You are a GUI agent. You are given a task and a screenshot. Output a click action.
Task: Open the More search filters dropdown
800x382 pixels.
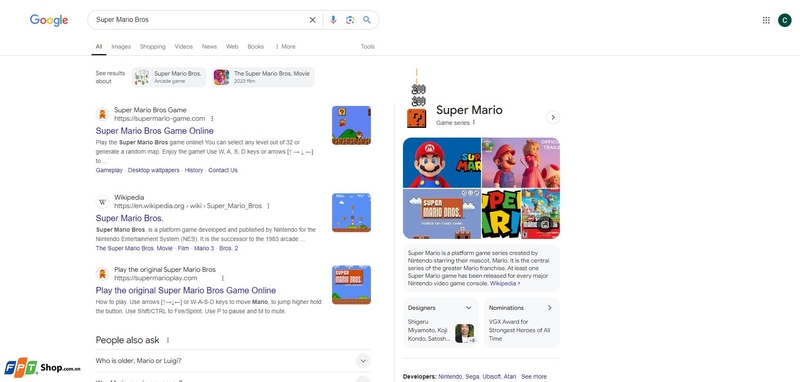pos(285,46)
